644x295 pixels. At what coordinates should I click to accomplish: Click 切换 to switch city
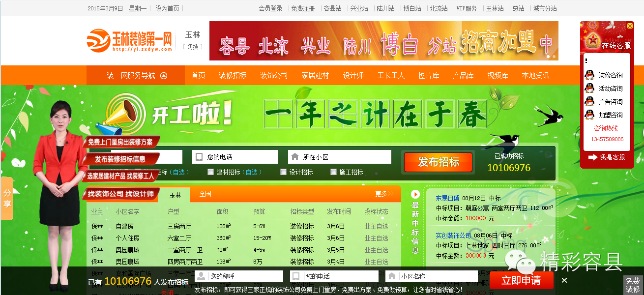(x=193, y=47)
